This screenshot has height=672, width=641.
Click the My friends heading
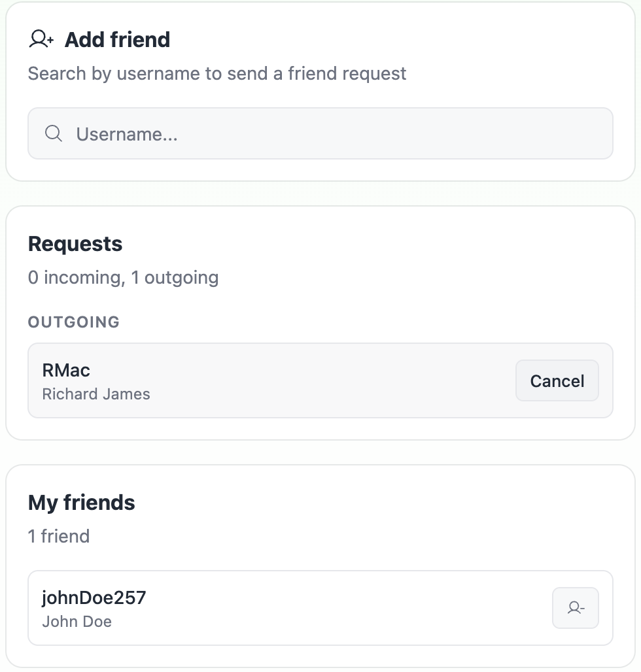[x=81, y=503]
